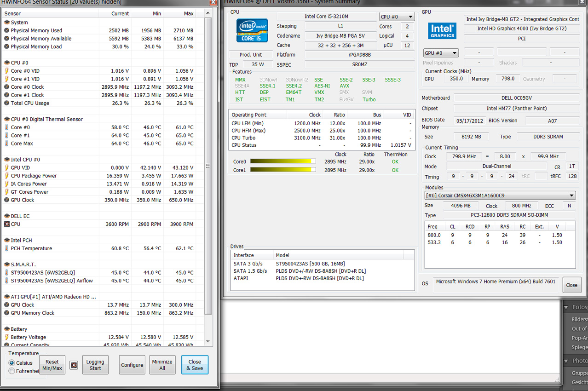Expand the Photo panel on the right edge
588x391 pixels.
[x=566, y=361]
